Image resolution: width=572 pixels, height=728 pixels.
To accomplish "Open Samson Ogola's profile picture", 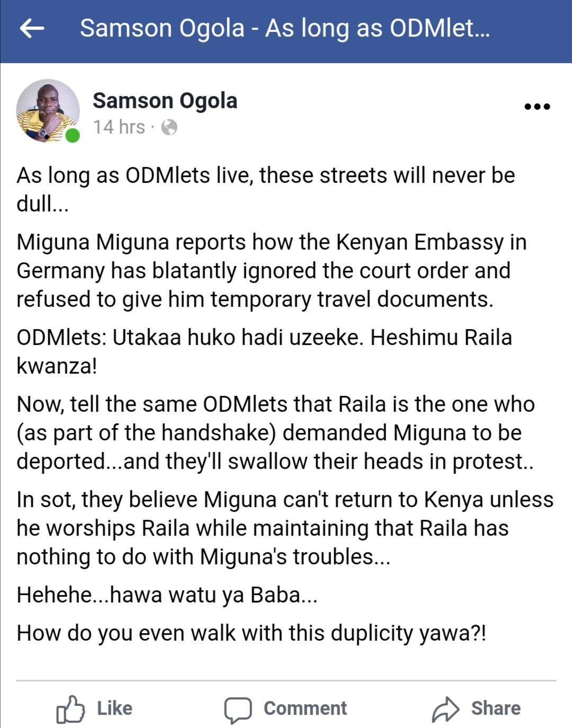I will [x=48, y=111].
